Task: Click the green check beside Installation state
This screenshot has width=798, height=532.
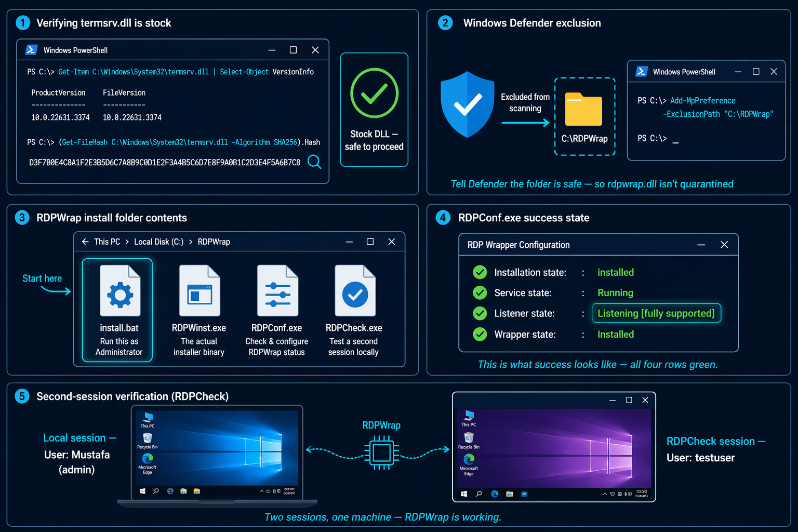Action: click(480, 272)
